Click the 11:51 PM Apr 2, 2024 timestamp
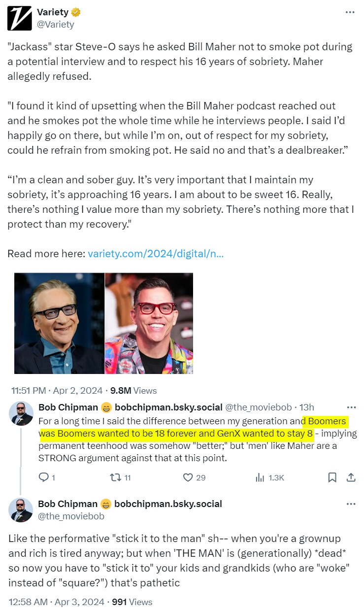This screenshot has width=364, height=611. coord(57,391)
